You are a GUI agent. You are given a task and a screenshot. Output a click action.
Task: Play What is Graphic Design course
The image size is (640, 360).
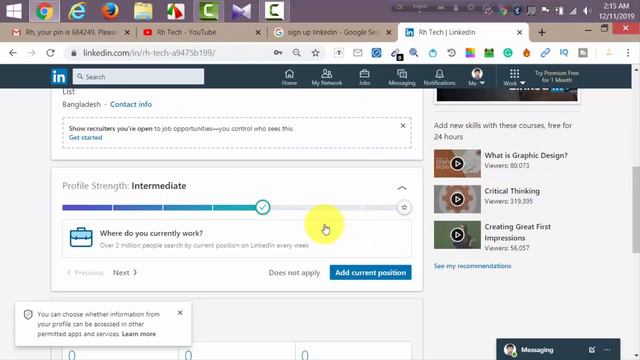457,163
